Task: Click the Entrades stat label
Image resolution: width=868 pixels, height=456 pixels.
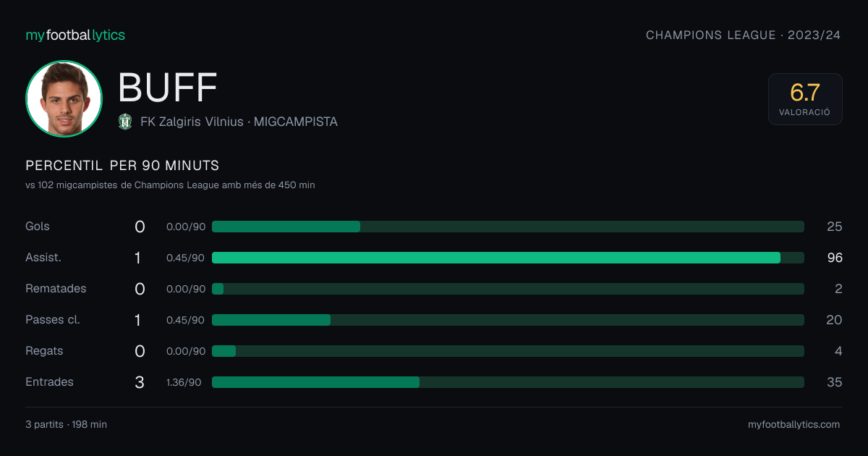Action: (x=49, y=382)
